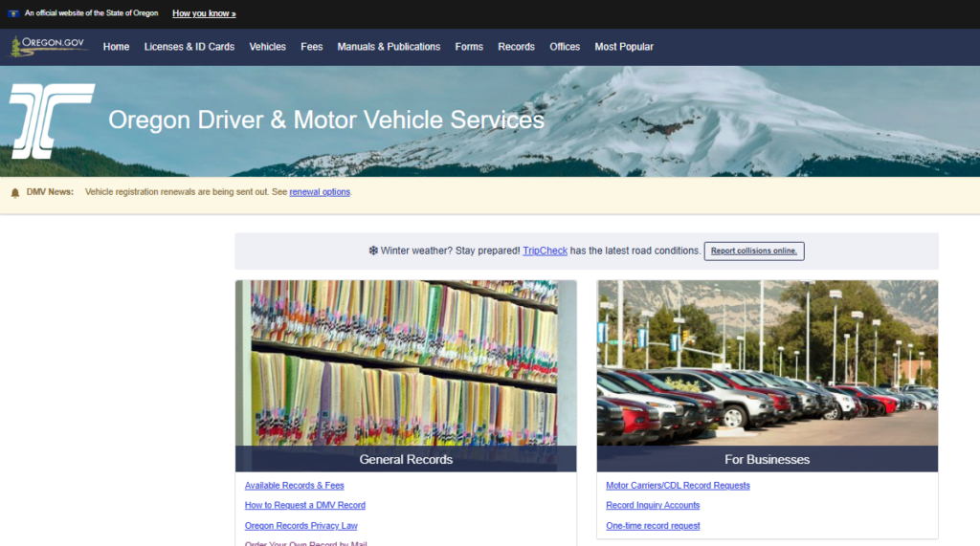Click the Oregon state flag icon

pos(13,13)
